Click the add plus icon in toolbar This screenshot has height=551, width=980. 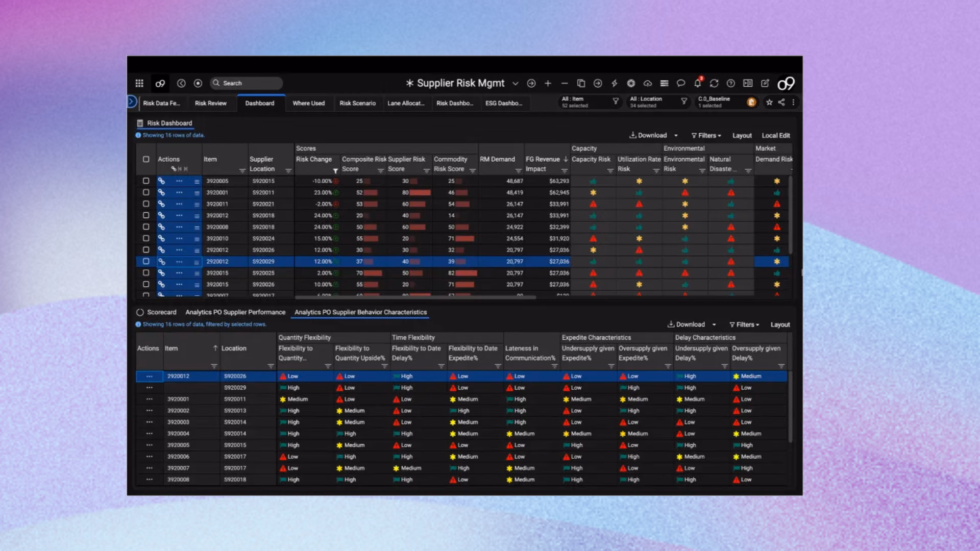548,83
